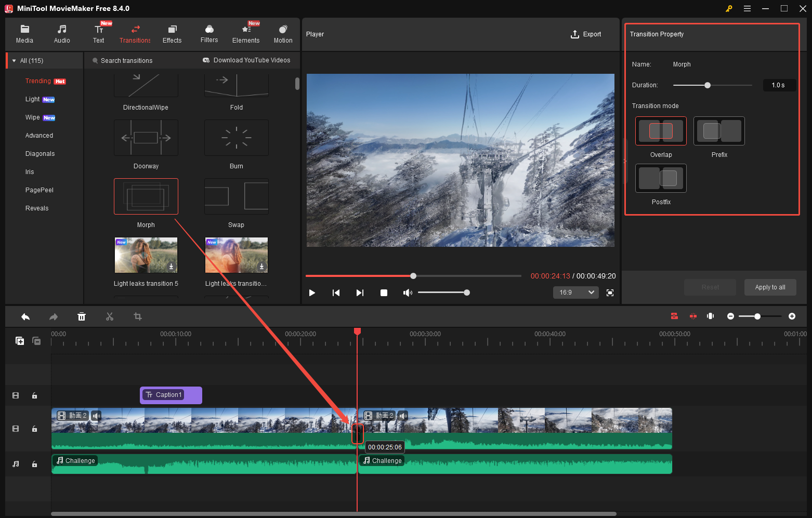The image size is (812, 518).
Task: Click the delete (trash) icon
Action: [82, 316]
